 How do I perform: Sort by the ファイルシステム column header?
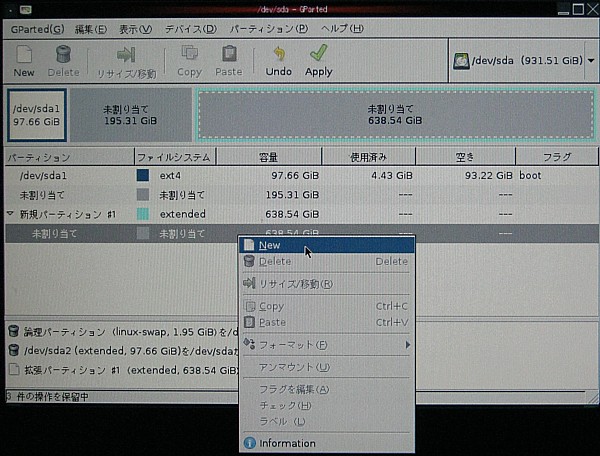tap(175, 157)
